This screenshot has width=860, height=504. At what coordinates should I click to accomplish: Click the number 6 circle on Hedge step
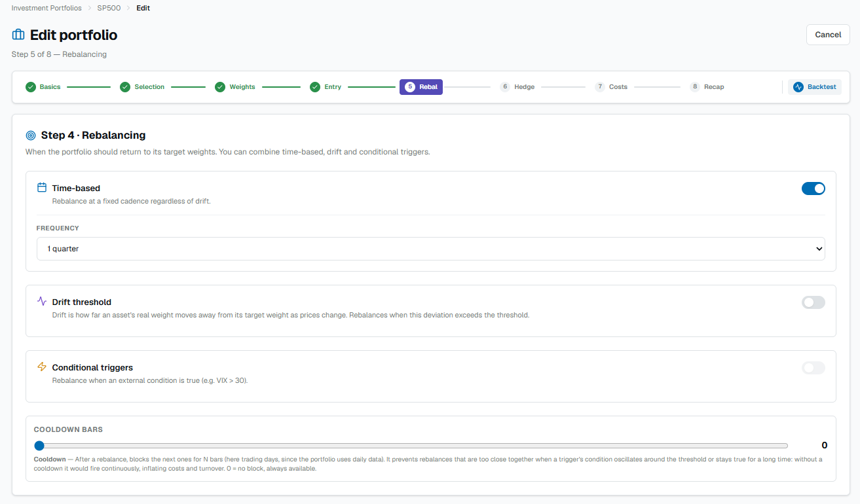coord(505,87)
